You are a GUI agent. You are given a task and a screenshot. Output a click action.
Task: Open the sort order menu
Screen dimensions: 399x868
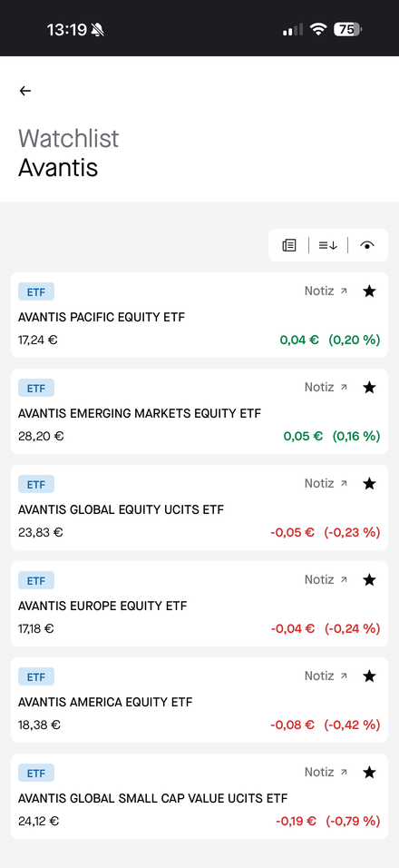327,244
